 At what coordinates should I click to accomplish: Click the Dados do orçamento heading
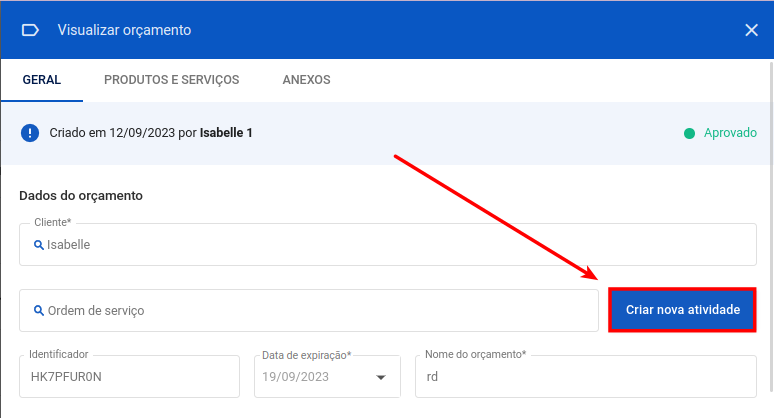(x=81, y=196)
